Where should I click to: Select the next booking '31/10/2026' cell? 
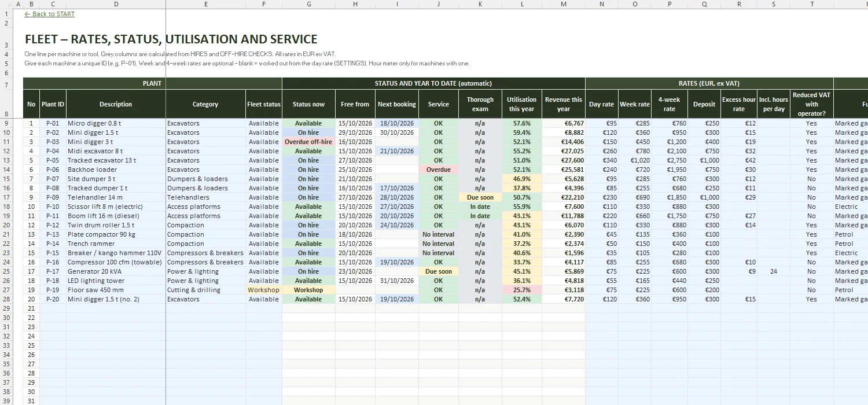coord(397,281)
